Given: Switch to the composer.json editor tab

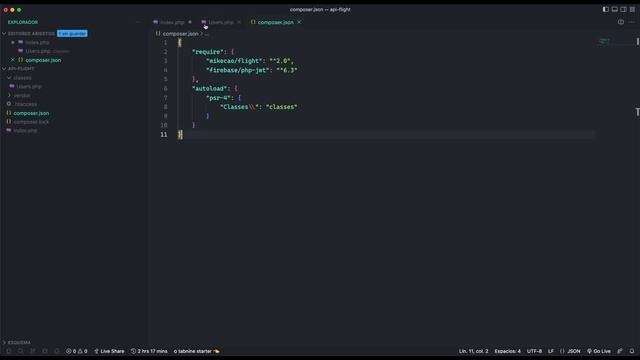Looking at the screenshot, I should tap(275, 22).
